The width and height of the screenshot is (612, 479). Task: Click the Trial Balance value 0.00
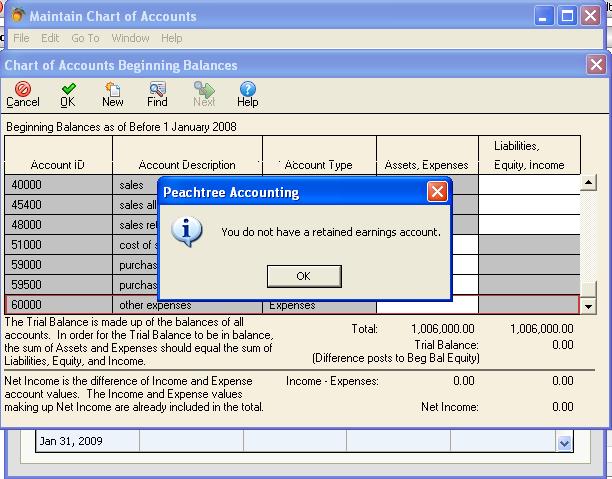[562, 345]
